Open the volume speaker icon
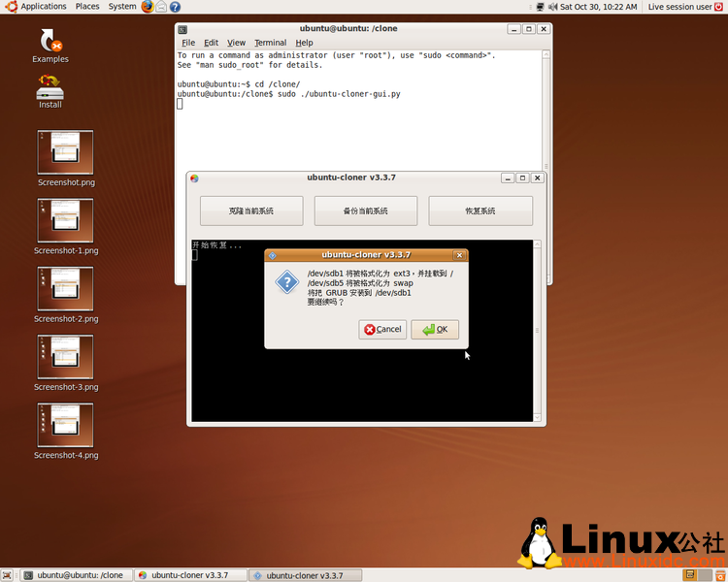 click(552, 7)
